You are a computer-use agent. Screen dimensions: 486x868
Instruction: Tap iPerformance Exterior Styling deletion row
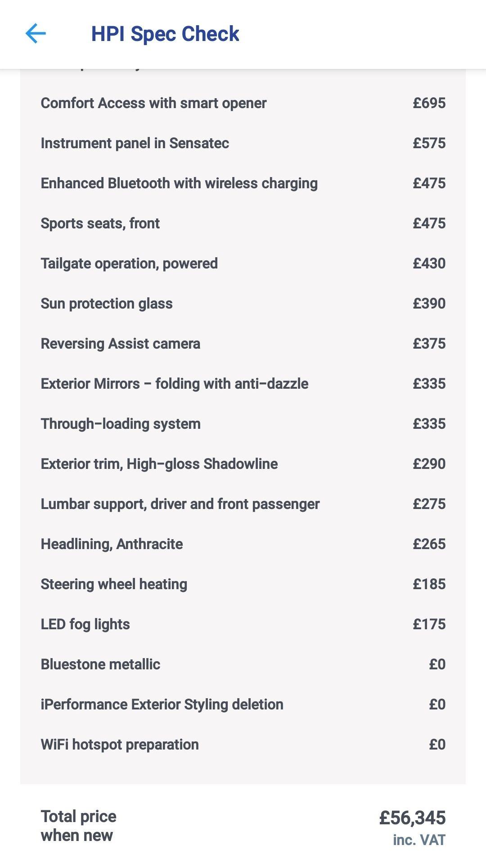[243, 704]
